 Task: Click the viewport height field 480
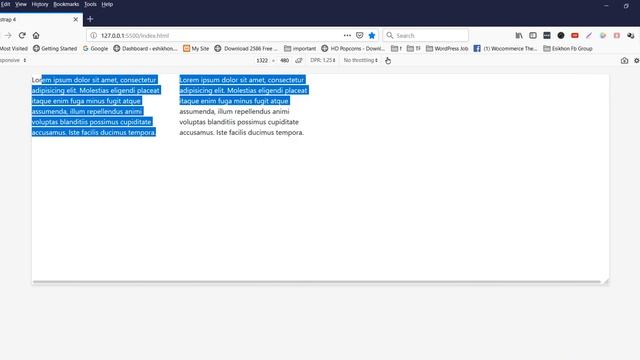click(284, 60)
